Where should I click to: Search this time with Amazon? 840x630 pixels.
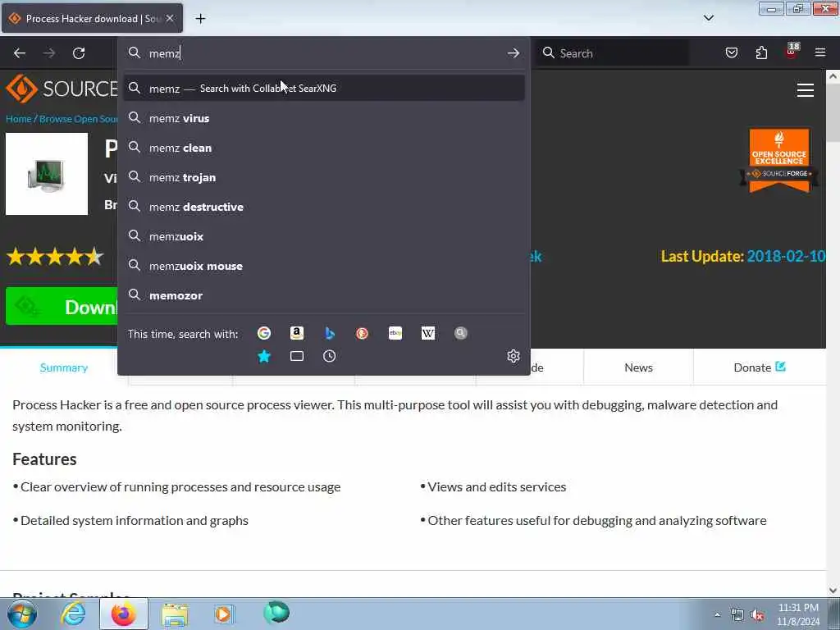[297, 333]
